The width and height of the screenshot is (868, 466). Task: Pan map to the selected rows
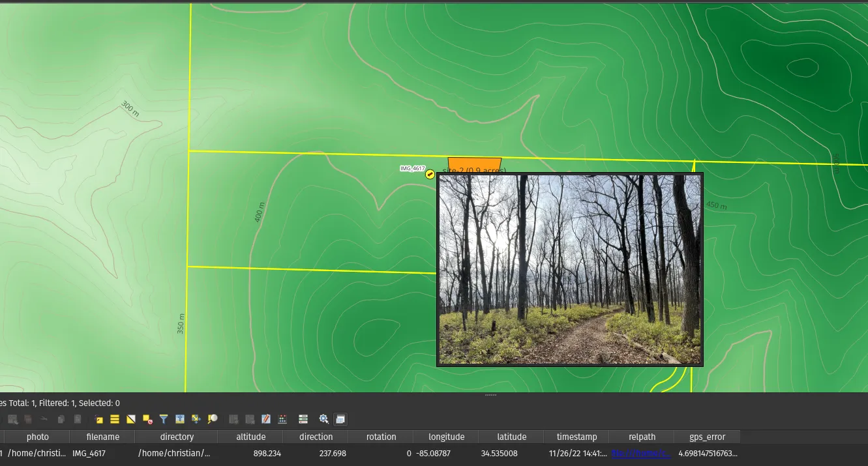[x=196, y=419]
